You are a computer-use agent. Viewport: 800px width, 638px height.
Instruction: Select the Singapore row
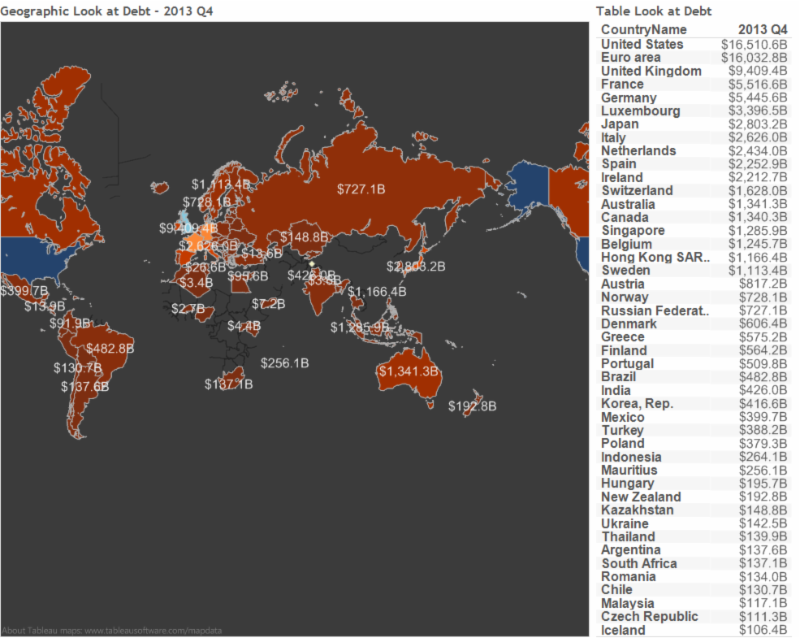click(x=694, y=231)
